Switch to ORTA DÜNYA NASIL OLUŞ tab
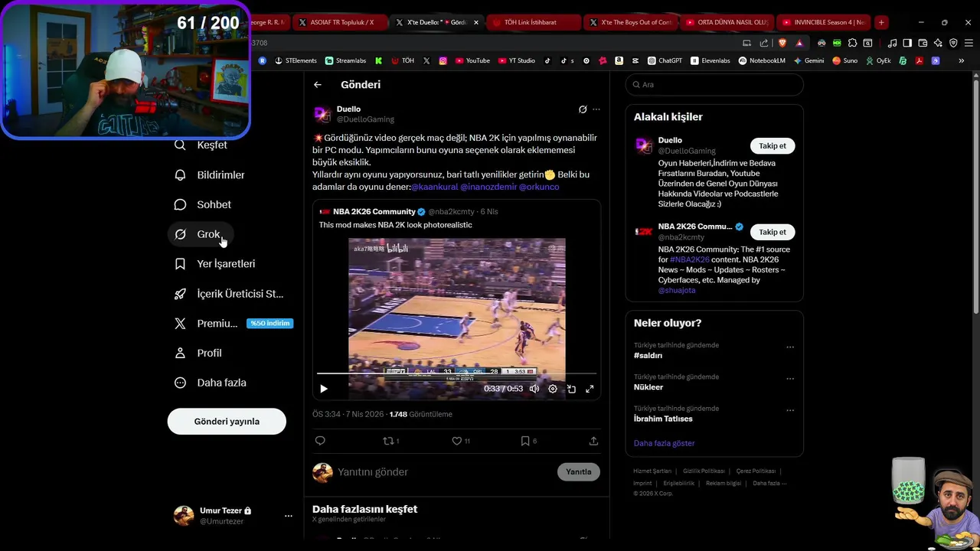This screenshot has height=551, width=980. click(x=727, y=22)
